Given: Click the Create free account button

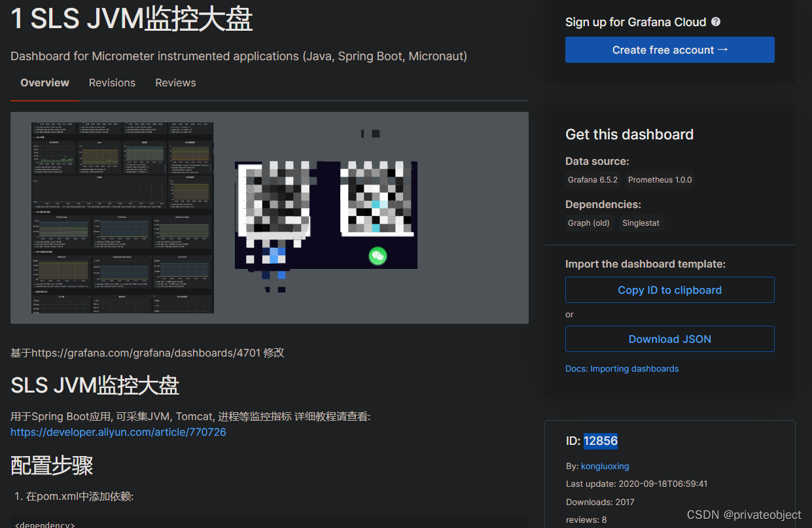Looking at the screenshot, I should 669,50.
